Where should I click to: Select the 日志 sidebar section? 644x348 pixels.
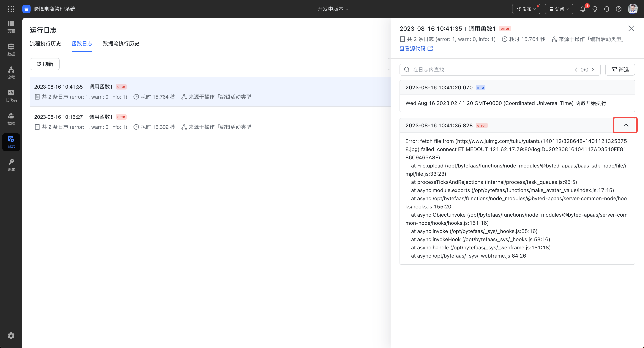(x=11, y=142)
